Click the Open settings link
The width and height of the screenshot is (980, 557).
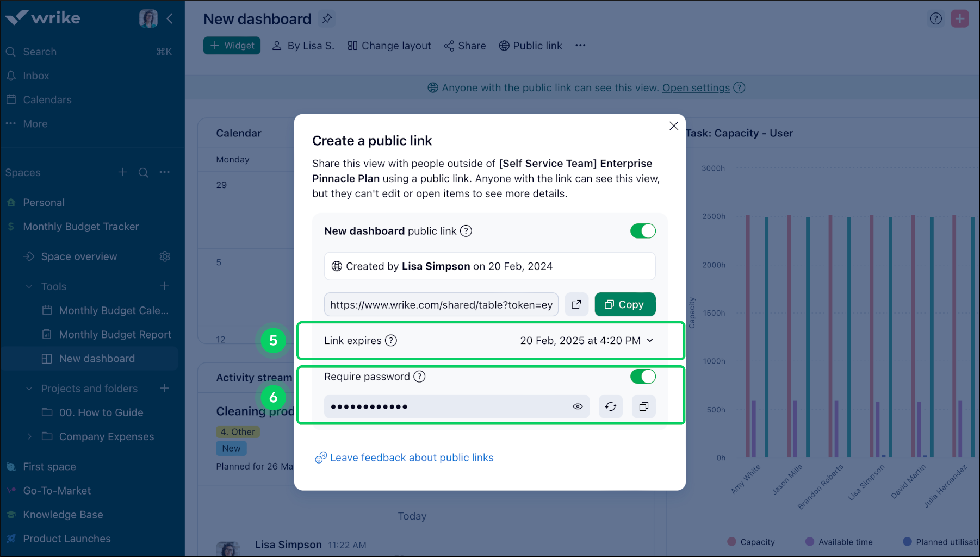(x=696, y=87)
